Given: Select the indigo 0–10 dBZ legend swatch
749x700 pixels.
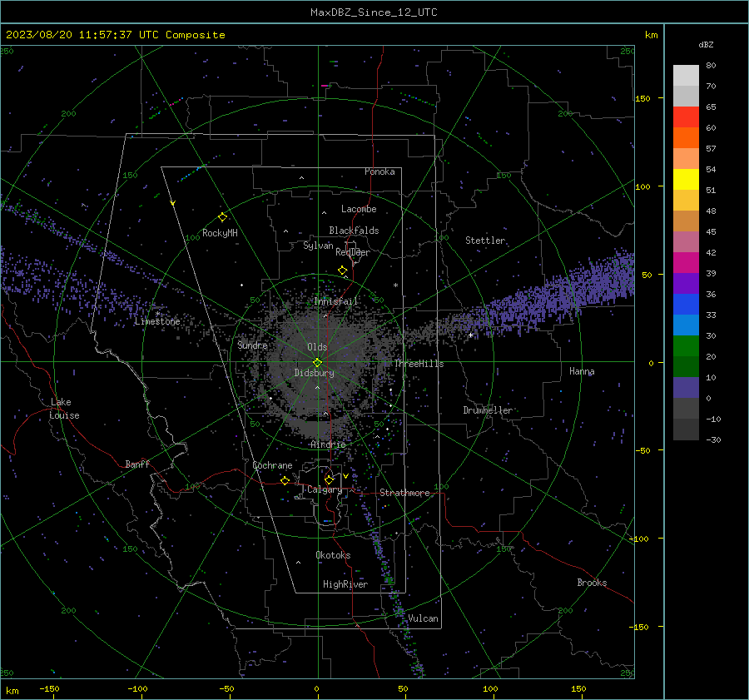Looking at the screenshot, I should tap(686, 388).
